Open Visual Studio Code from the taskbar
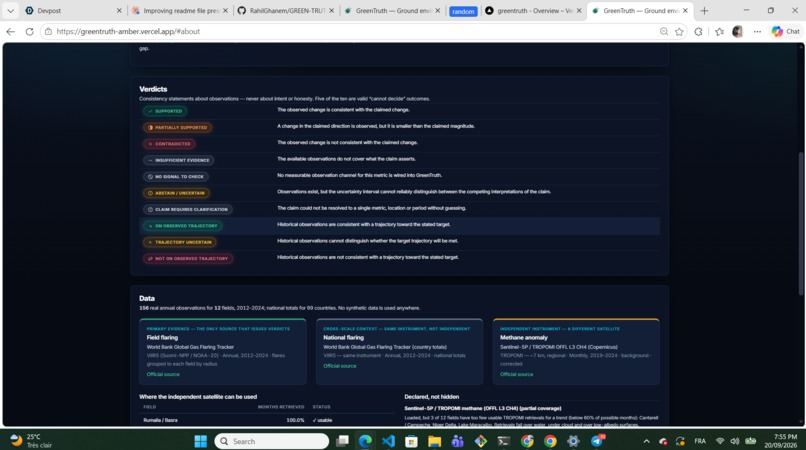 pyautogui.click(x=388, y=441)
